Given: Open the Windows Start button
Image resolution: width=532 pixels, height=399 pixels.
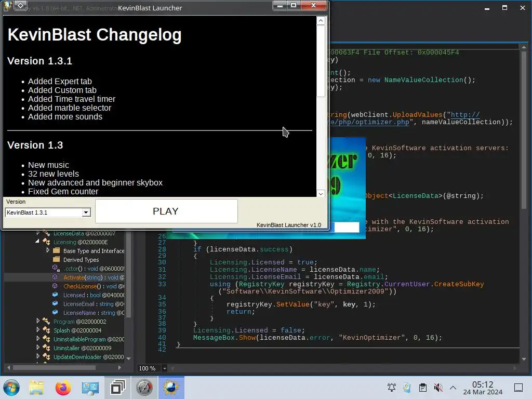Looking at the screenshot, I should point(11,388).
